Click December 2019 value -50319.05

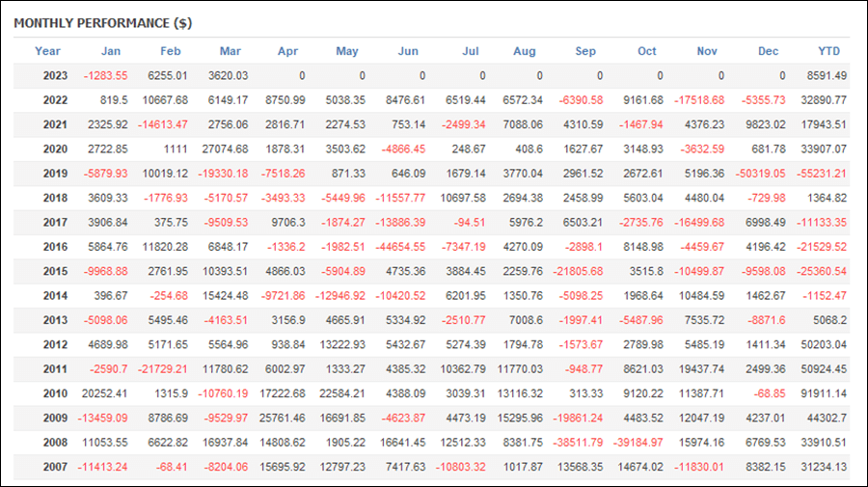pyautogui.click(x=760, y=174)
